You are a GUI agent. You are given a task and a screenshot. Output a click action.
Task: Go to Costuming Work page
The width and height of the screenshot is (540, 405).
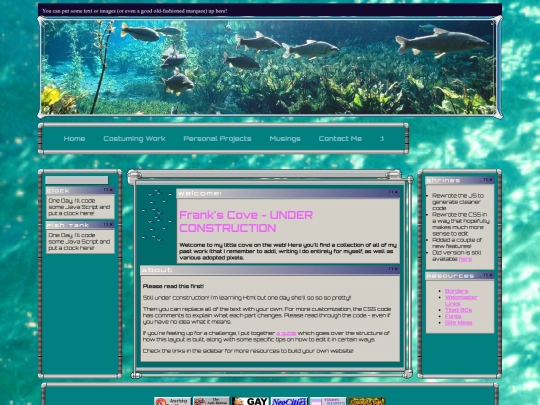134,138
